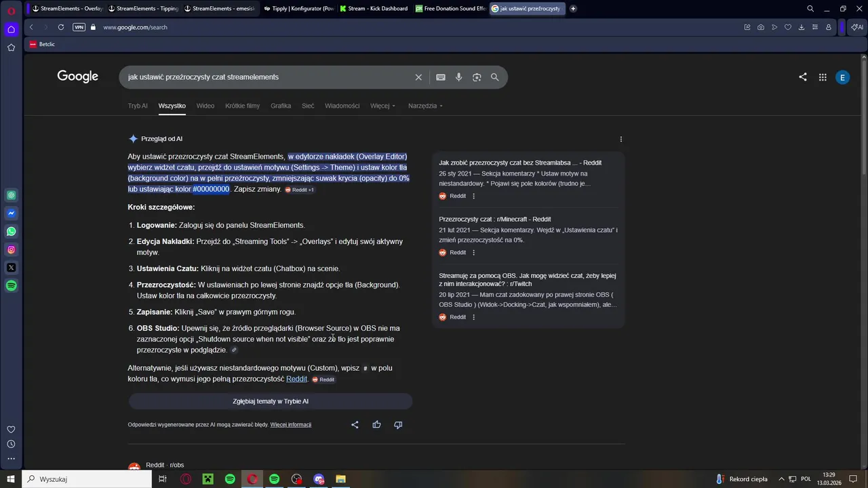The width and height of the screenshot is (868, 488).
Task: Search by image with the Google Lens icon
Action: pos(477,77)
